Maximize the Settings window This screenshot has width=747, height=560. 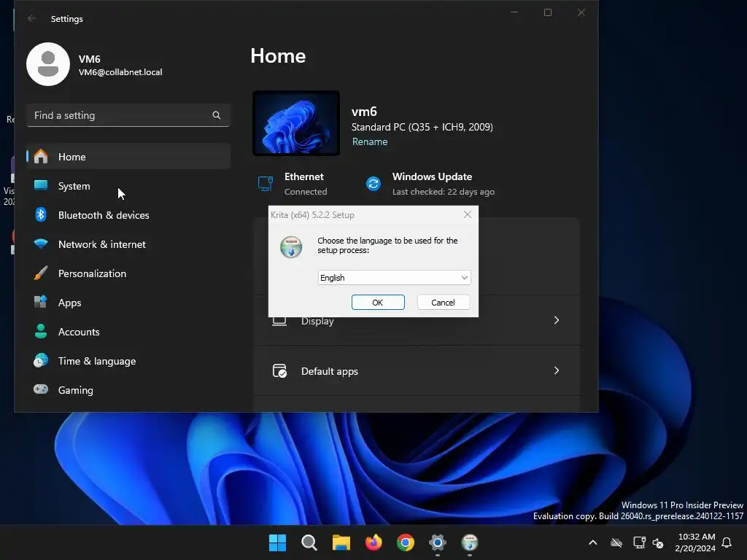[x=548, y=12]
